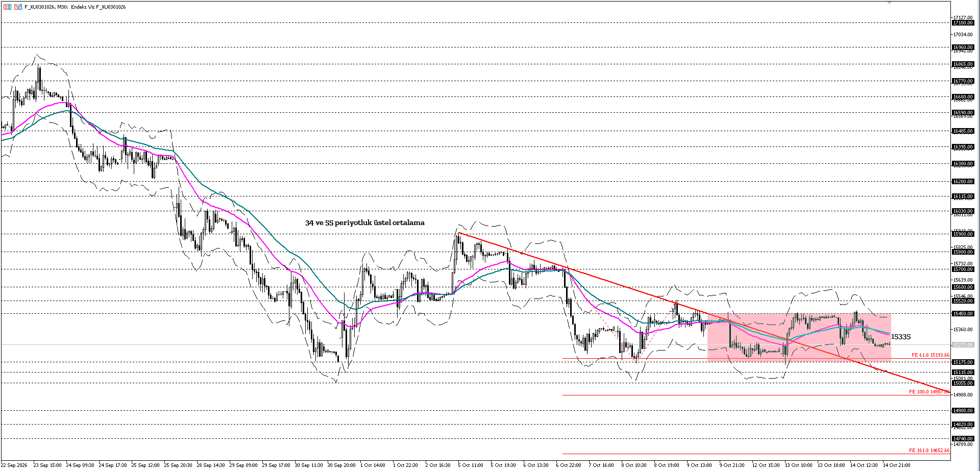Viewport: 980px width, 471px height.
Task: Click the gray chart shift triangle marker
Action: [889, 3]
